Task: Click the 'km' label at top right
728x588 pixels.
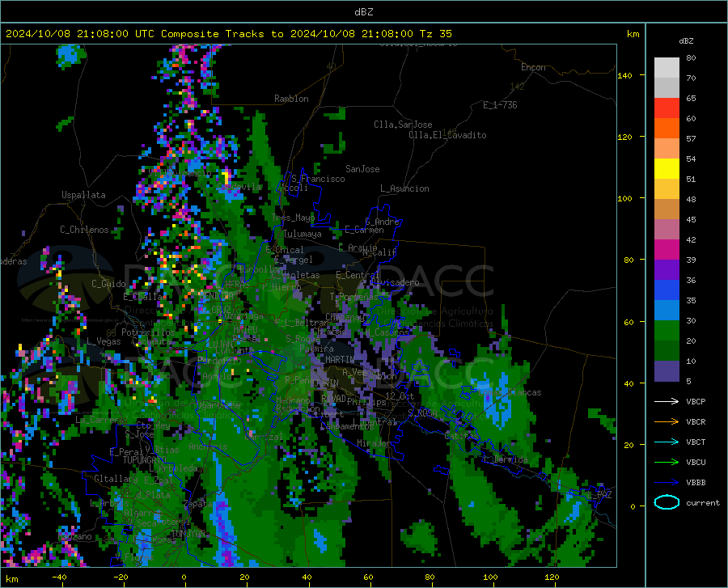Action: tap(633, 34)
